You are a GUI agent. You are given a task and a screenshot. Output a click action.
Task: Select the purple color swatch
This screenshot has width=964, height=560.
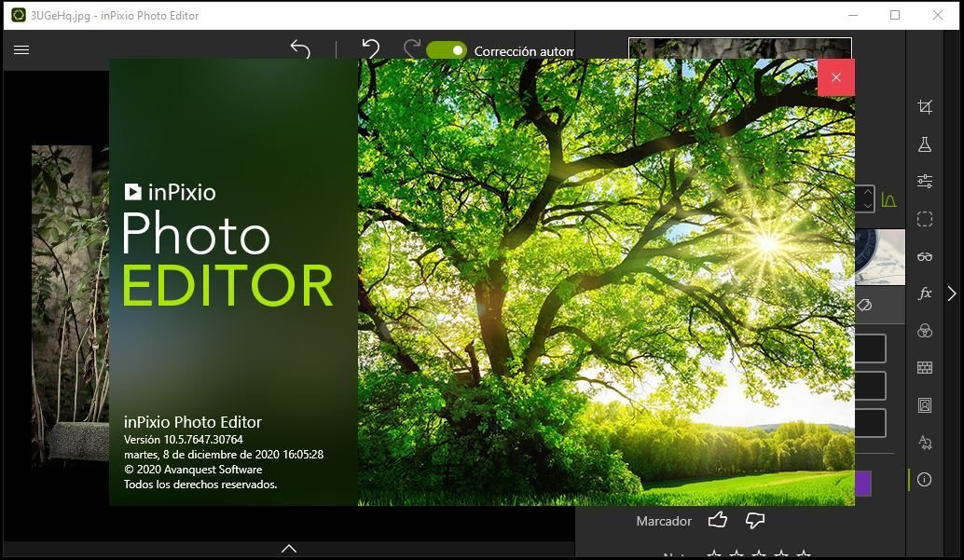tap(863, 484)
